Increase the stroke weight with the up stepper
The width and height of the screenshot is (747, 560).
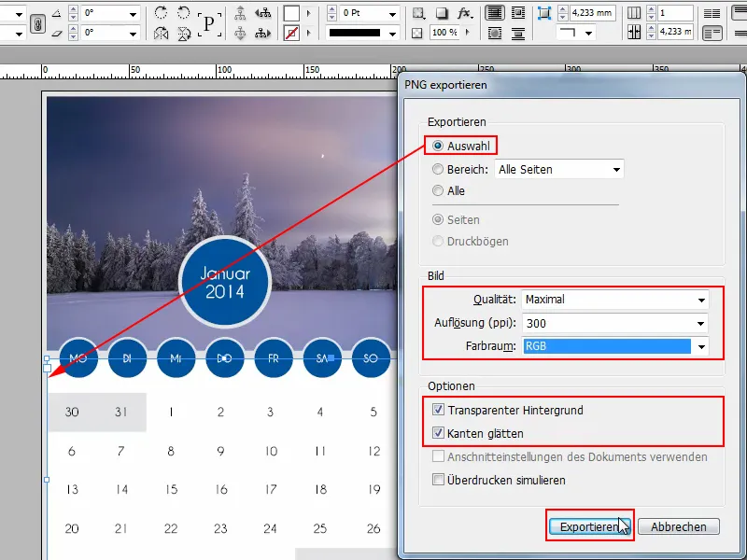[x=332, y=9]
